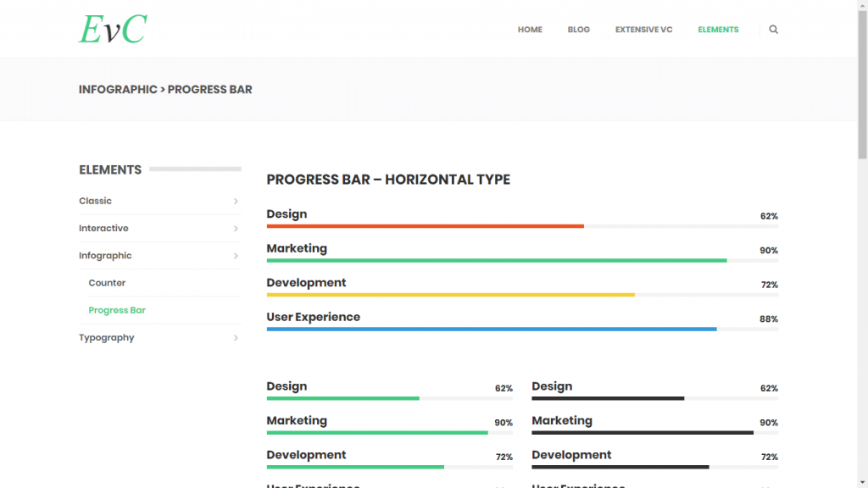This screenshot has width=868, height=488.
Task: Click the 'Development' label above yellow bar
Action: (306, 283)
